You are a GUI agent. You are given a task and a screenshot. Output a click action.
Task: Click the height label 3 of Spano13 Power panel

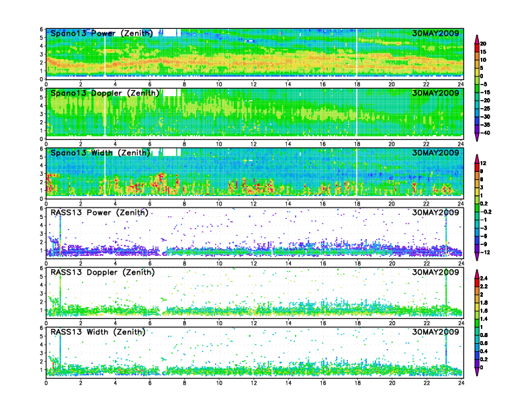click(42, 54)
